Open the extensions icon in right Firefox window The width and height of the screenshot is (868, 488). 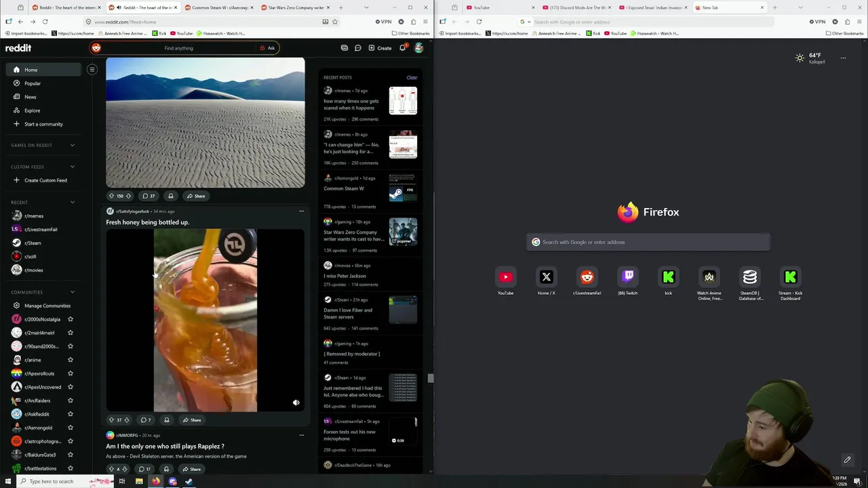tap(847, 22)
